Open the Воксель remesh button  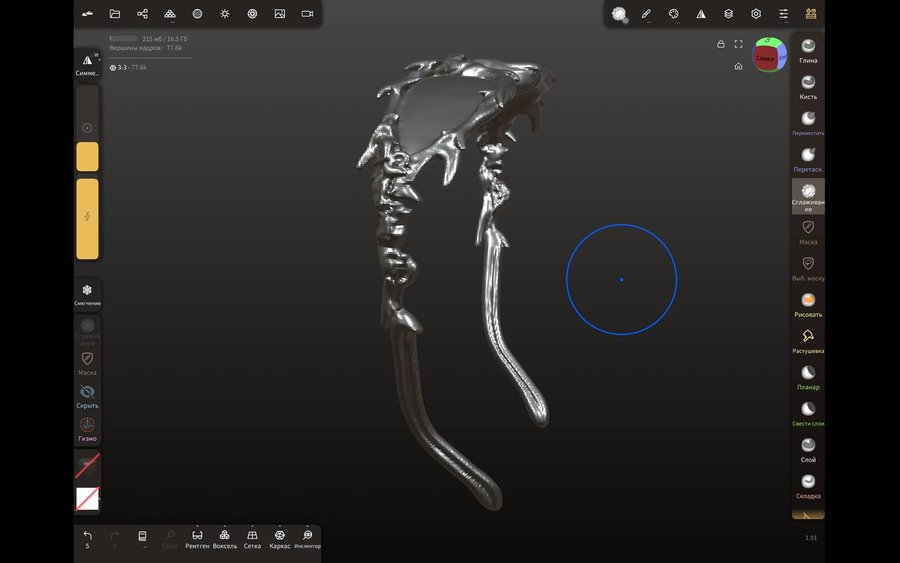coord(224,539)
